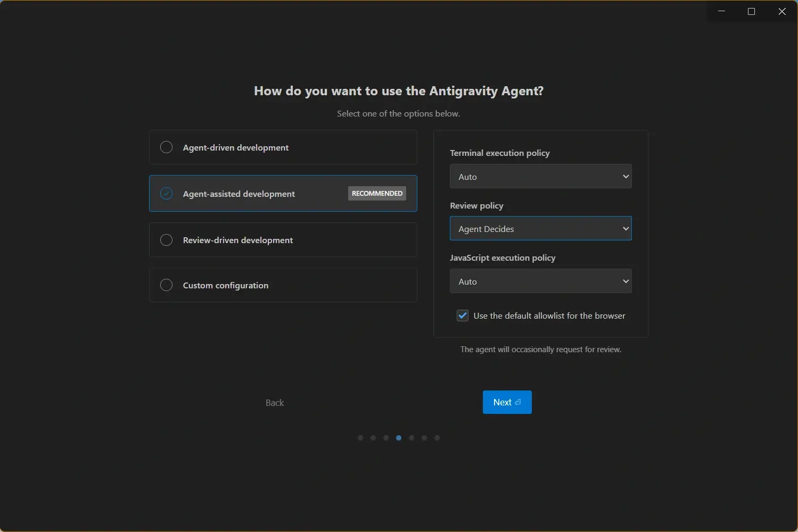The height and width of the screenshot is (532, 798).
Task: Open the Review policy dropdown showing Agent Decides
Action: 540,228
